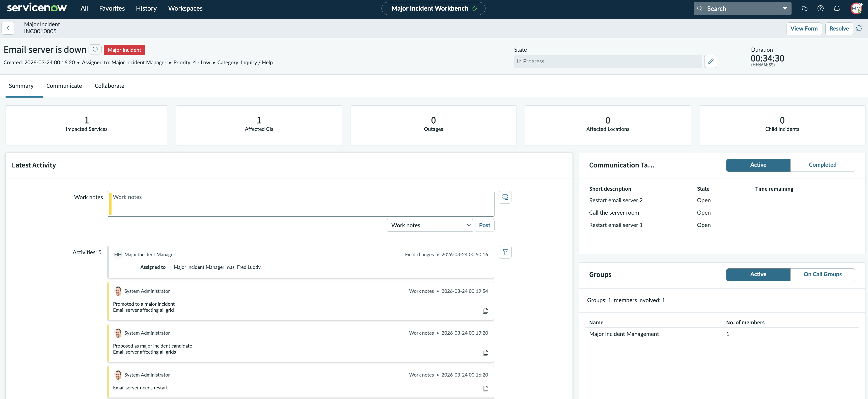Favorite the Major Incident Workbench star
Image resolution: width=868 pixels, height=399 pixels.
pos(474,9)
